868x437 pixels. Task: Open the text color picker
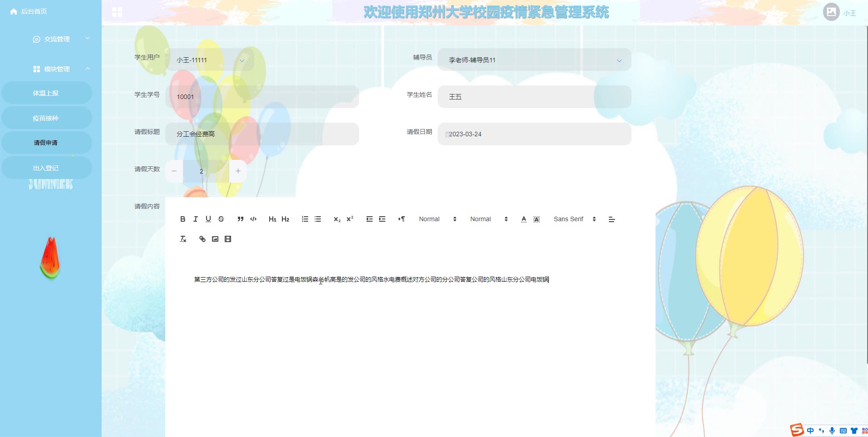click(x=524, y=219)
